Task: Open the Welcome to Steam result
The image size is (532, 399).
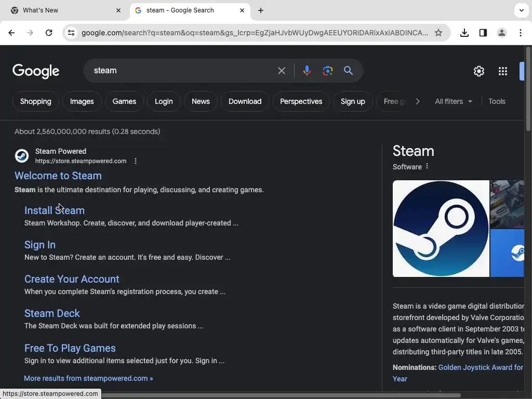Action: pos(58,176)
